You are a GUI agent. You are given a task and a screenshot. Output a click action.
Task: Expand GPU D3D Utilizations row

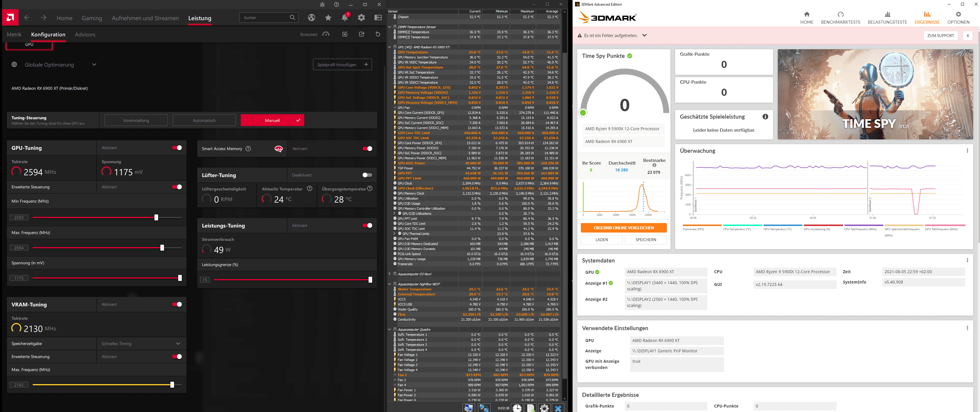pyautogui.click(x=394, y=214)
